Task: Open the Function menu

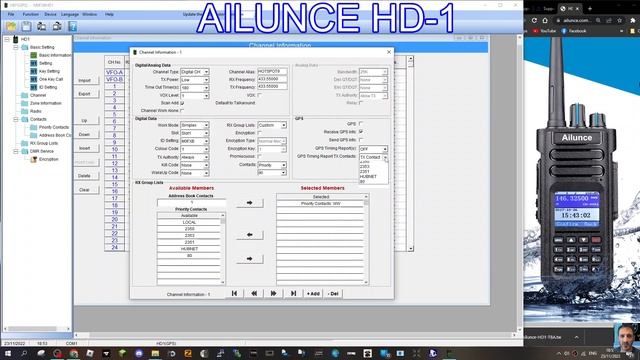Action: coord(31,14)
